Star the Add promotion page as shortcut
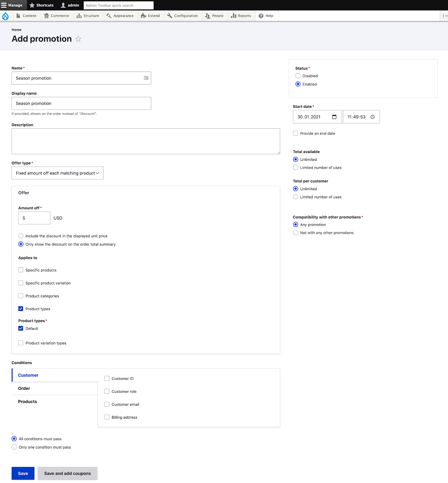Viewport: 448px width, 483px height. coord(78,39)
